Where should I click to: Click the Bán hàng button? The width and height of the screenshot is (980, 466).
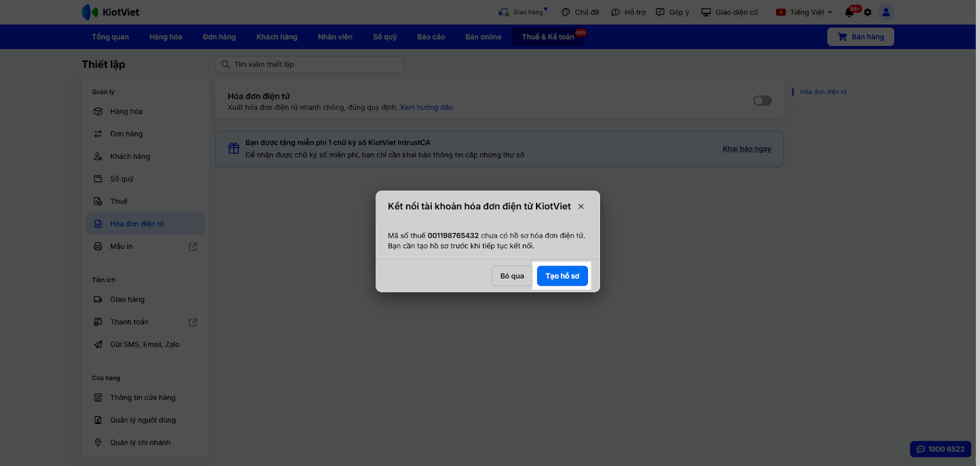(x=861, y=37)
